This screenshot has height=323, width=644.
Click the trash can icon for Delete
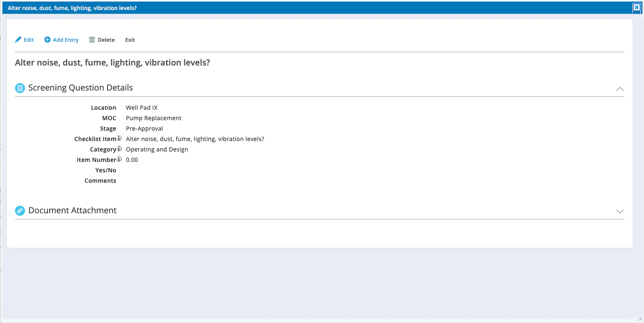[92, 40]
